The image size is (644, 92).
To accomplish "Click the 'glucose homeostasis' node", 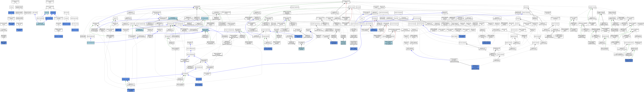I will click(394, 24).
